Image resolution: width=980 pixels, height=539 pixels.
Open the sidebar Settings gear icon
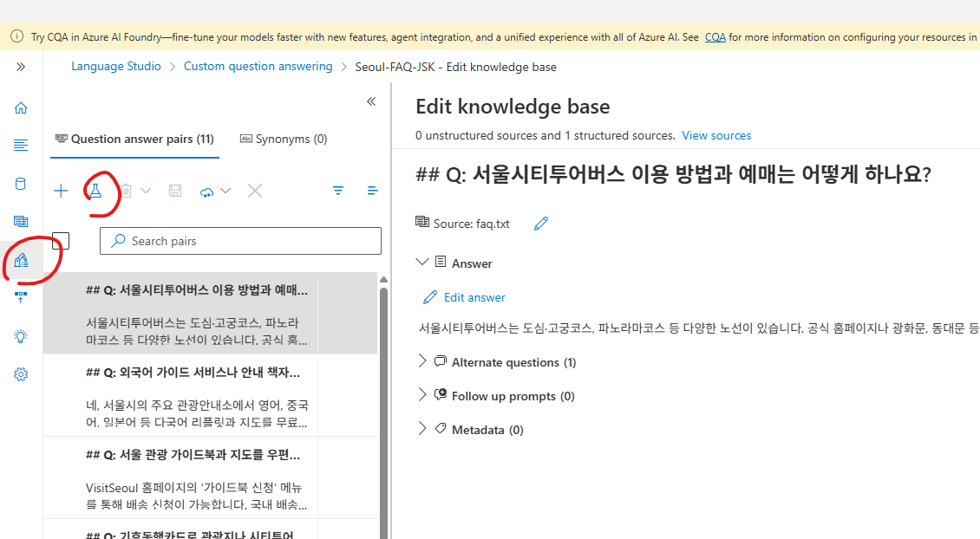21,374
